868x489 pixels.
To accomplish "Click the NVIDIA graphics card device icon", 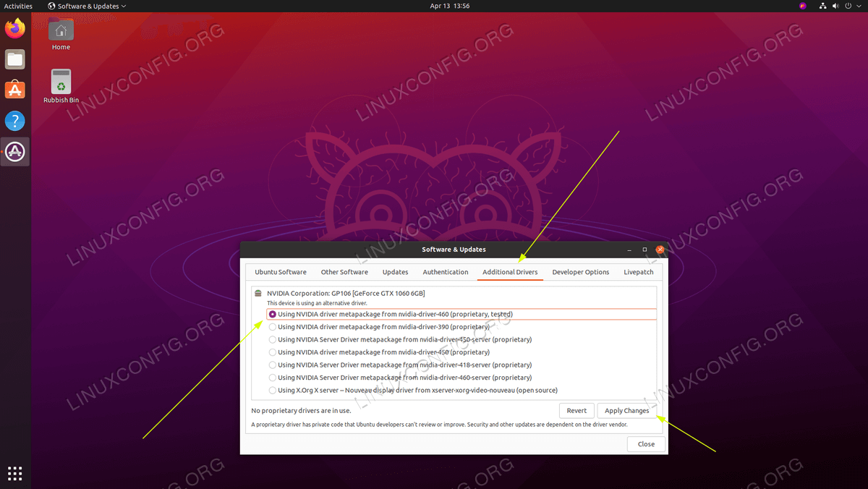I will click(259, 293).
